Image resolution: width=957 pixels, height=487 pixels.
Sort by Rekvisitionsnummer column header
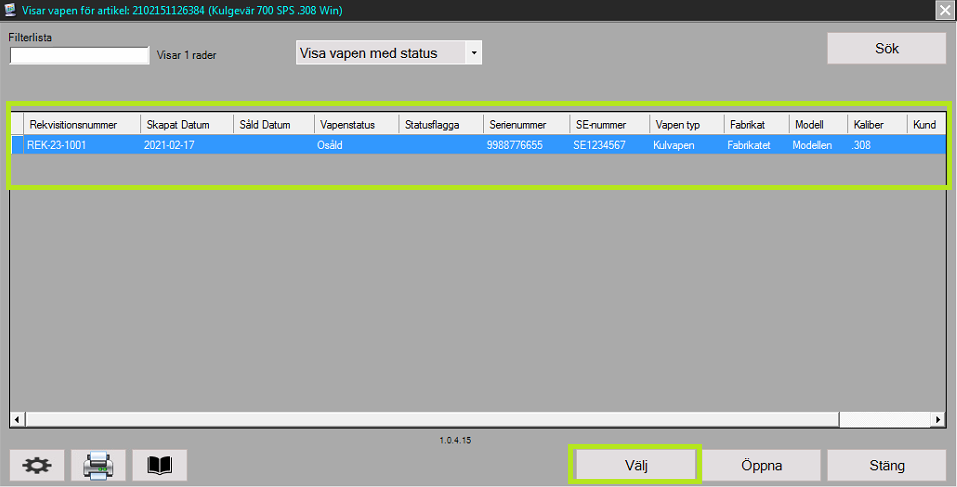[x=82, y=125]
